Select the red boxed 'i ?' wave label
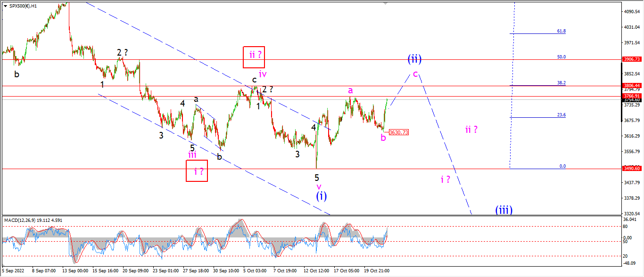Screen dimensions: 644x277 pos(197,171)
